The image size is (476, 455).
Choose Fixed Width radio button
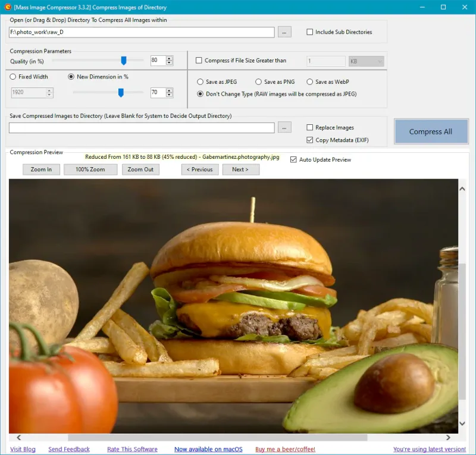[x=14, y=77]
